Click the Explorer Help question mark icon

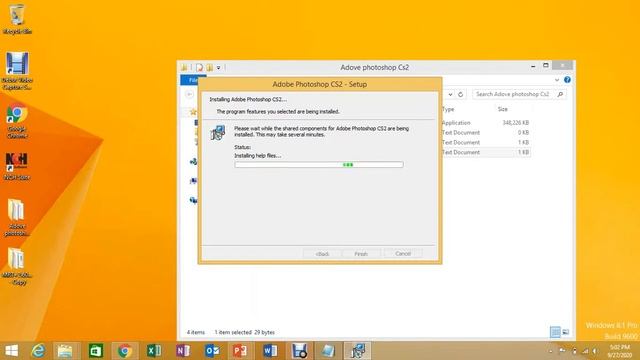click(567, 80)
